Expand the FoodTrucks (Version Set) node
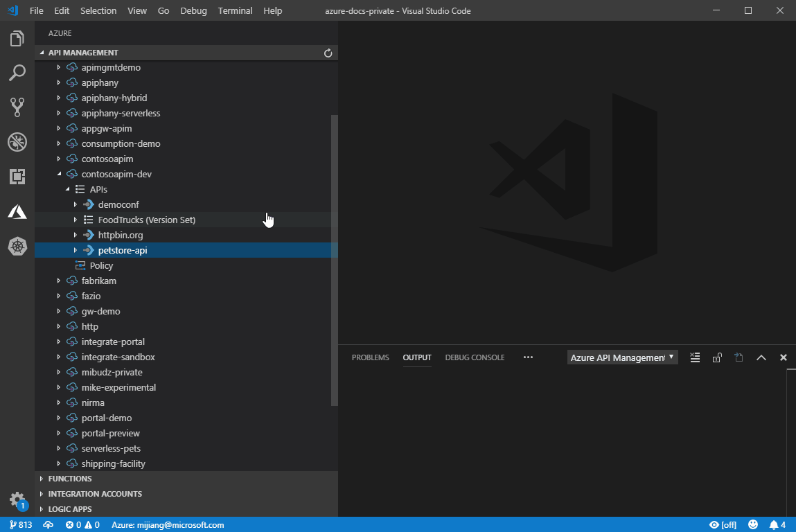The image size is (796, 532). click(x=75, y=220)
